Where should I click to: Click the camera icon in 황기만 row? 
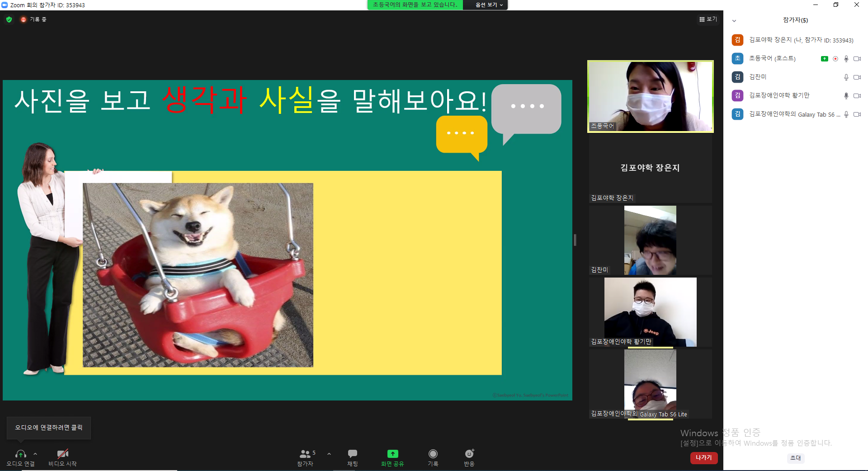[x=857, y=96]
